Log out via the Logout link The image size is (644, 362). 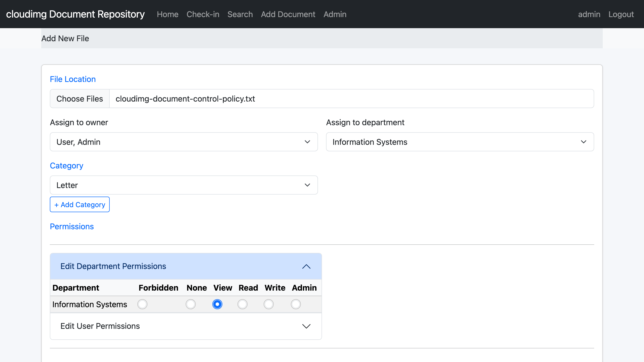(x=621, y=14)
